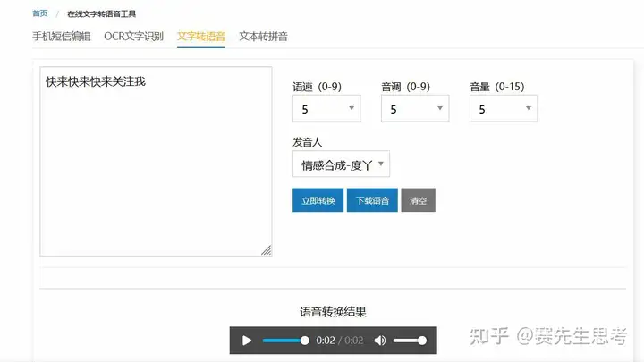Expand the 发音人 voice dropdown

341,164
